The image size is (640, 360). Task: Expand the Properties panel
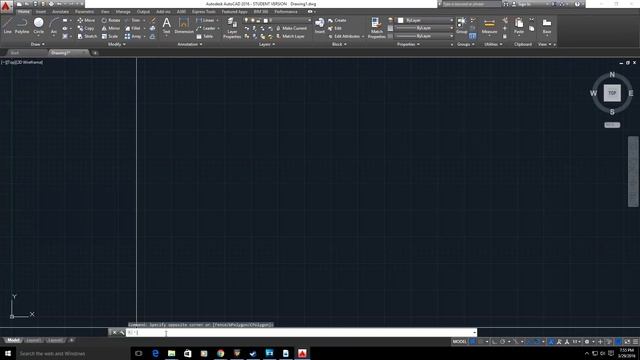click(408, 44)
